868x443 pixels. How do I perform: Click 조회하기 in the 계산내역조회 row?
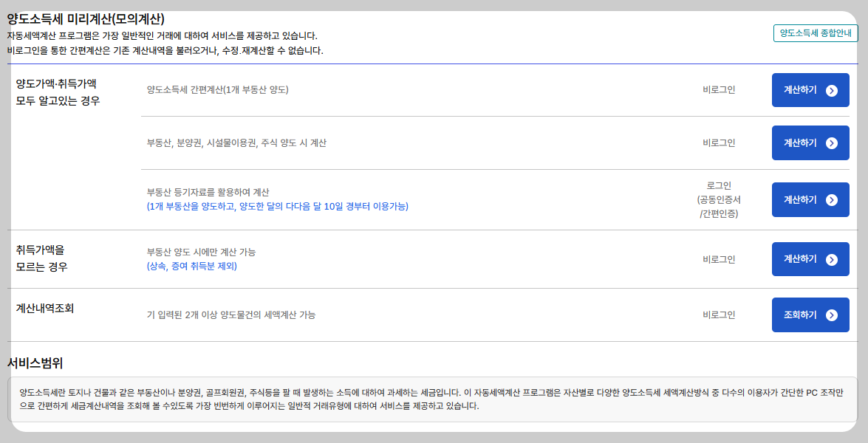click(x=810, y=315)
